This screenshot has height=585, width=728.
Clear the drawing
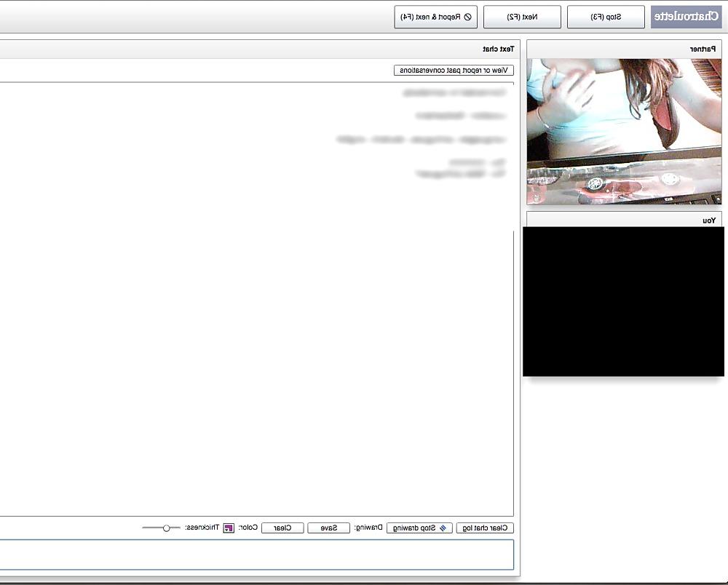pyautogui.click(x=282, y=528)
